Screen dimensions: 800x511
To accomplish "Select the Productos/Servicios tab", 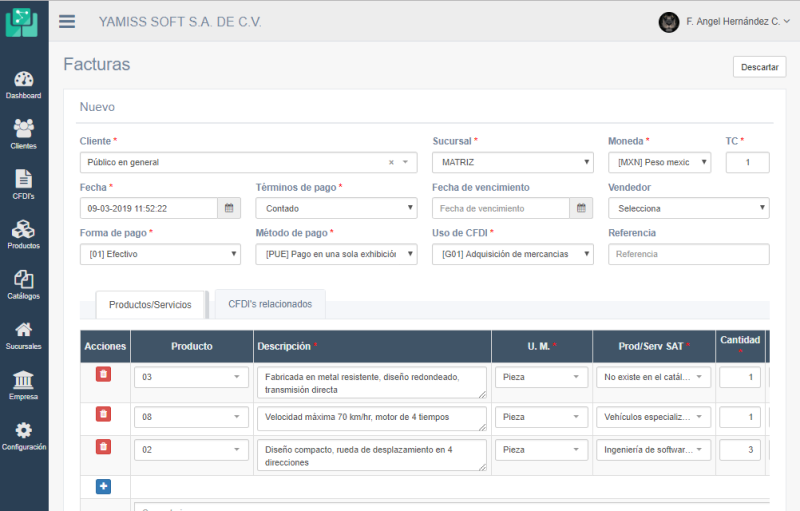I will click(x=150, y=305).
